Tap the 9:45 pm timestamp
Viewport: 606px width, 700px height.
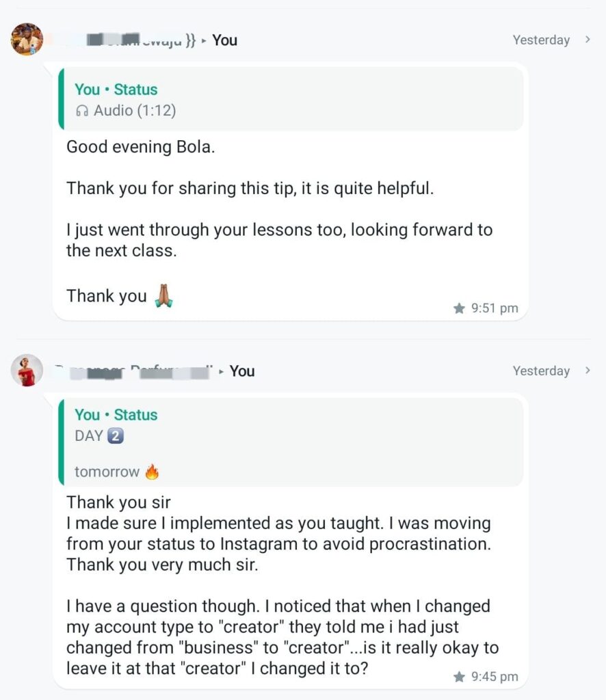495,677
